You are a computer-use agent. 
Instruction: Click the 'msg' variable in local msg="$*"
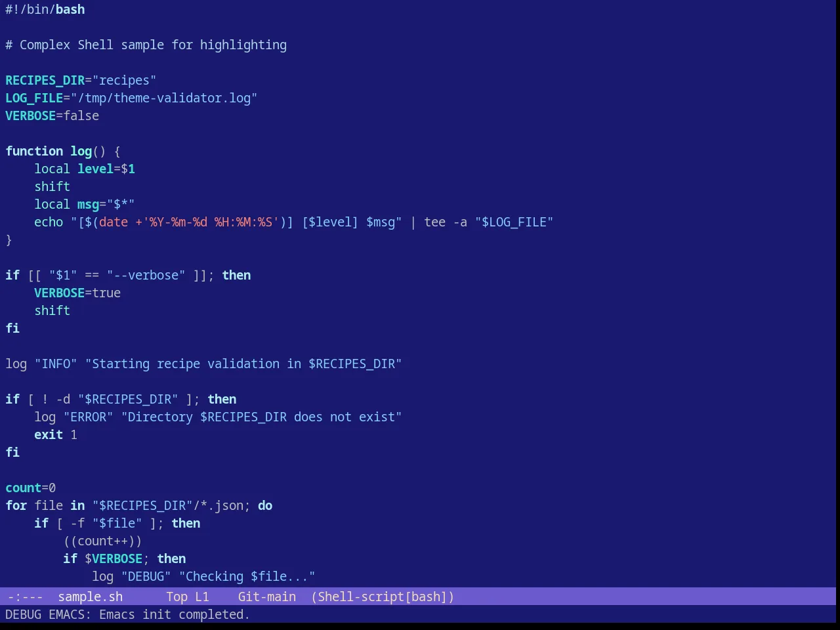[89, 204]
